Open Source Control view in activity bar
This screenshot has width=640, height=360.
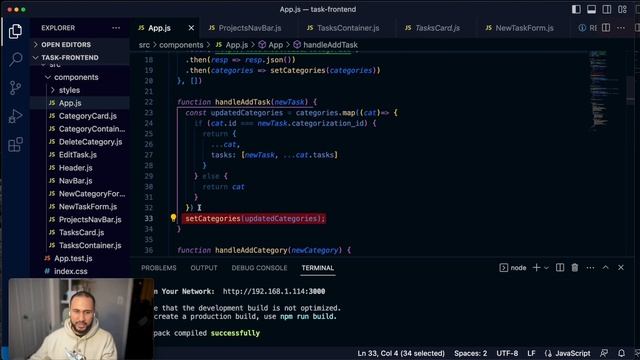(15, 88)
